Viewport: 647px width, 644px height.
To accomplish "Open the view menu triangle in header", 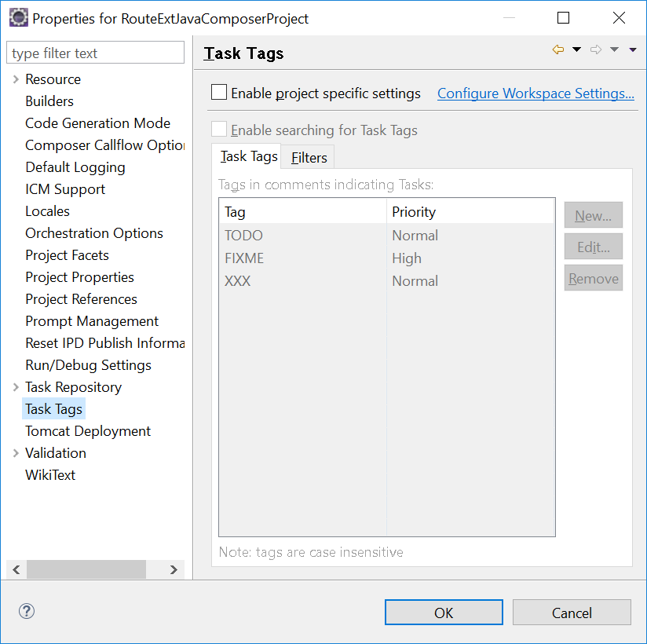I will coord(633,50).
